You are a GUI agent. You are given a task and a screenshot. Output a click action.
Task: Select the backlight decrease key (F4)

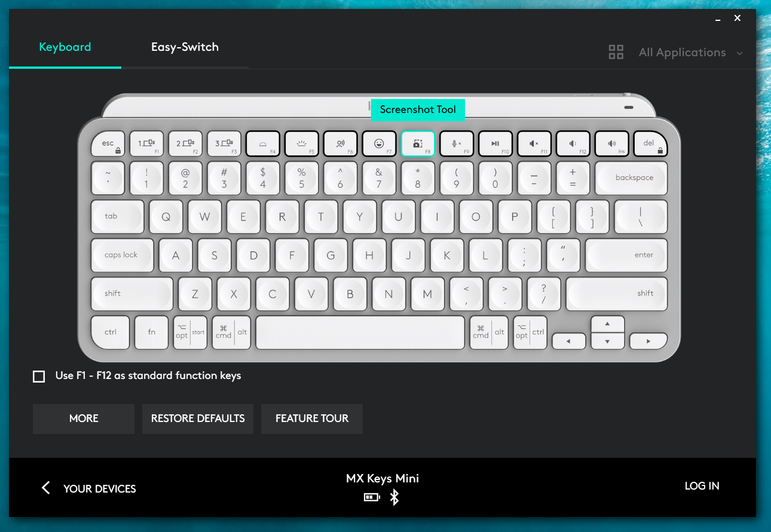263,143
